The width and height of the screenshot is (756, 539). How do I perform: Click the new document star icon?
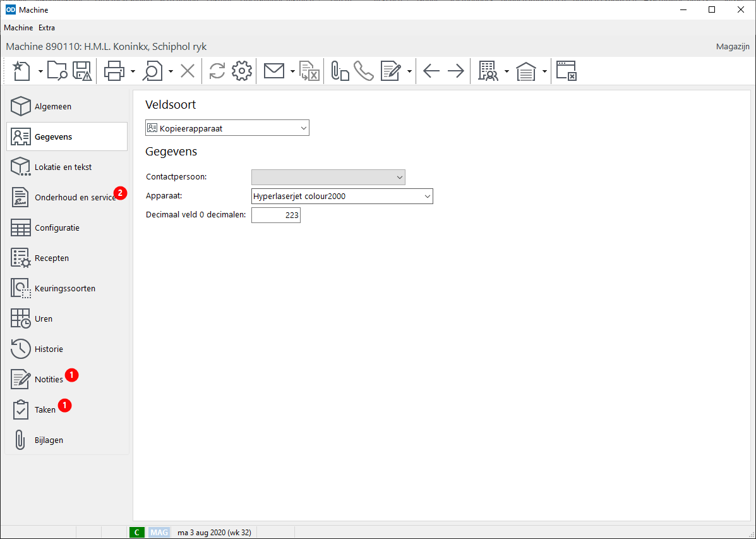click(x=21, y=71)
